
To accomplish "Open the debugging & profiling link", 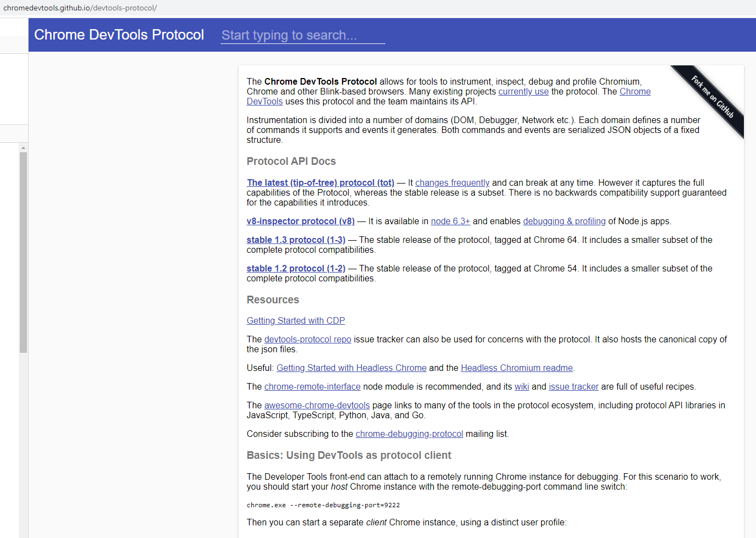I will pyautogui.click(x=564, y=221).
